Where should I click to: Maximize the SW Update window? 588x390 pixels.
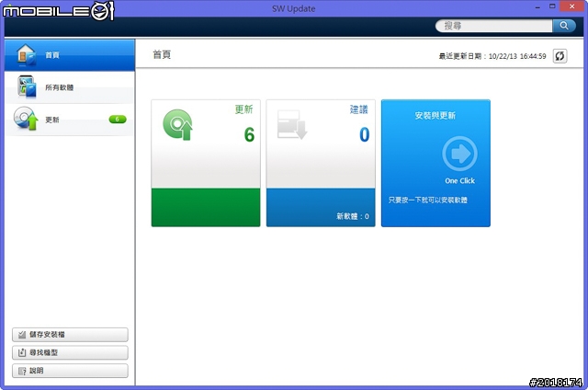pyautogui.click(x=552, y=6)
